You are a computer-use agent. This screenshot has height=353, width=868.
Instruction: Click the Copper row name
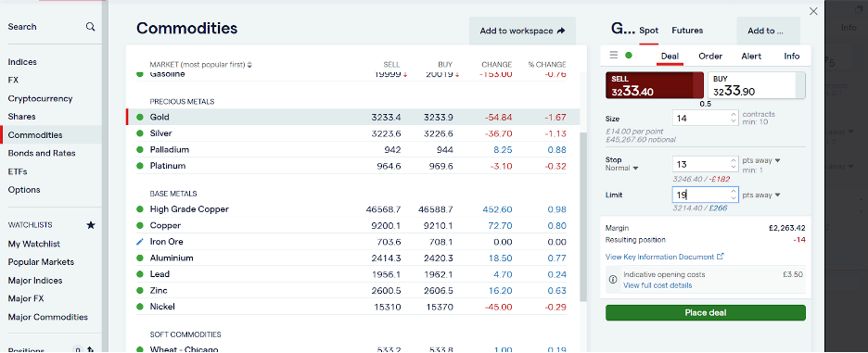(165, 226)
